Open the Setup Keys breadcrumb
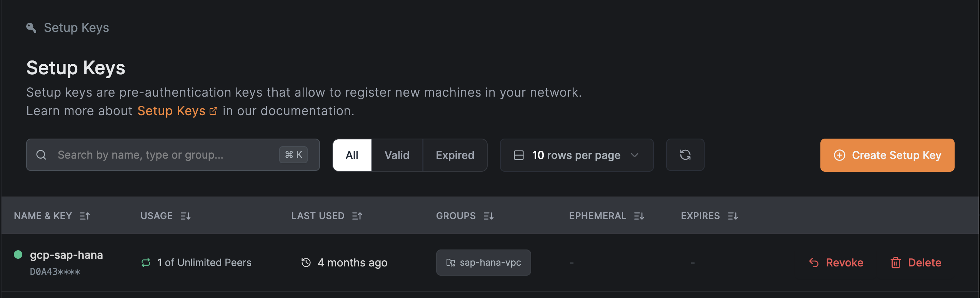980x298 pixels. pos(77,28)
